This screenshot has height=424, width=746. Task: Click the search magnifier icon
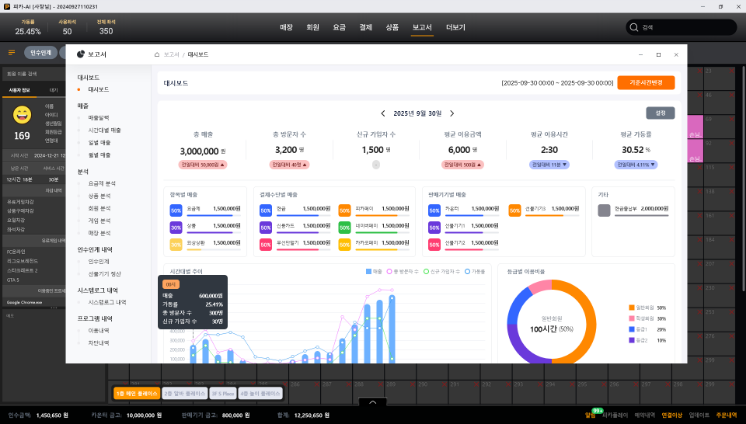(x=636, y=28)
